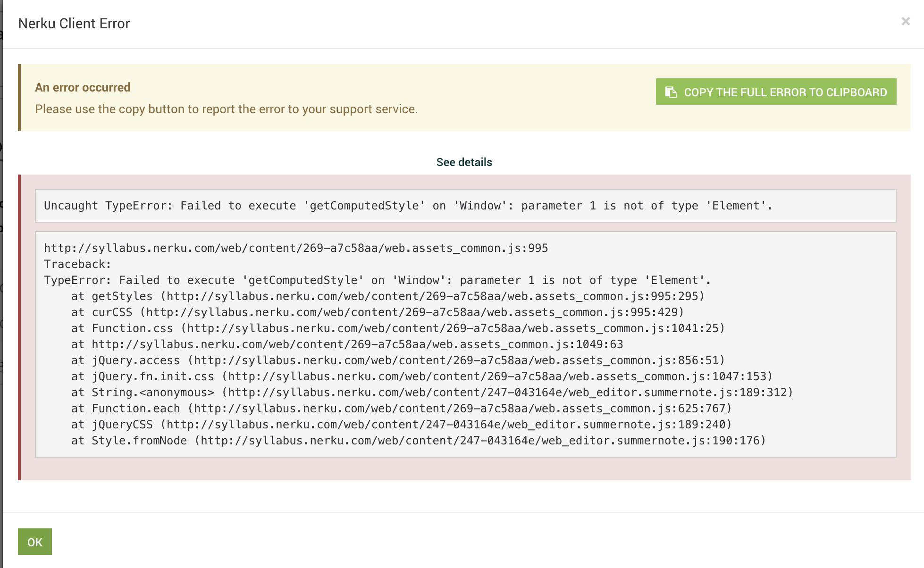Viewport: 924px width, 568px height.
Task: Click the 'at String.<anonymous>' traceback line
Action: [x=432, y=393]
